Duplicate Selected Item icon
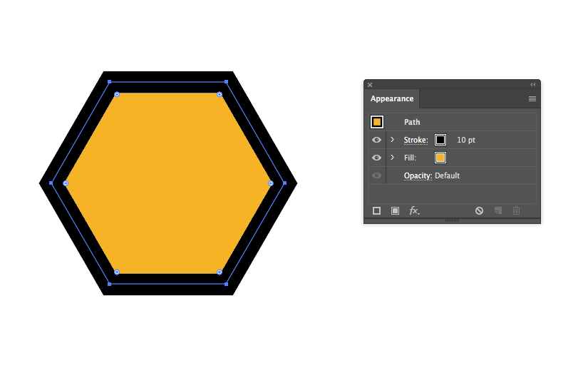 point(498,210)
